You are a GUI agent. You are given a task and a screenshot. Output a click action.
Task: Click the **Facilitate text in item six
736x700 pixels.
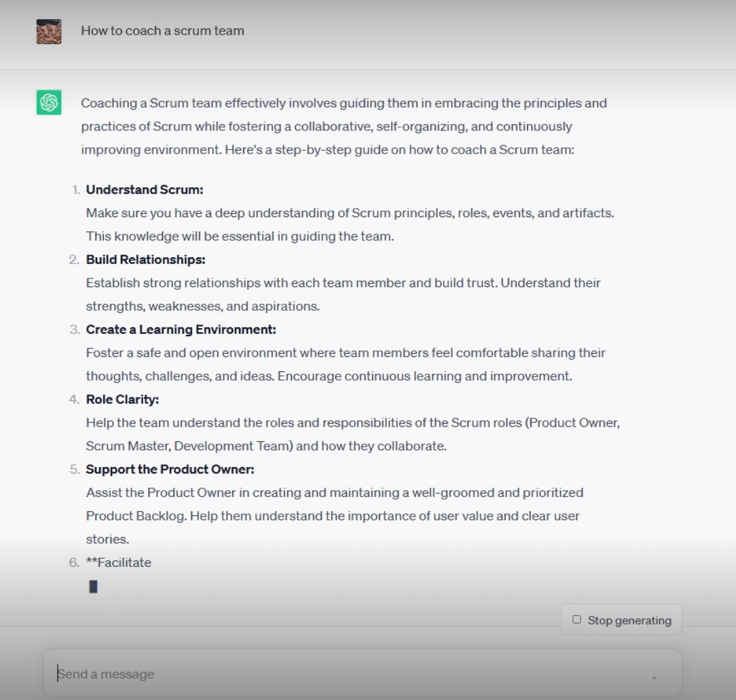click(x=118, y=562)
